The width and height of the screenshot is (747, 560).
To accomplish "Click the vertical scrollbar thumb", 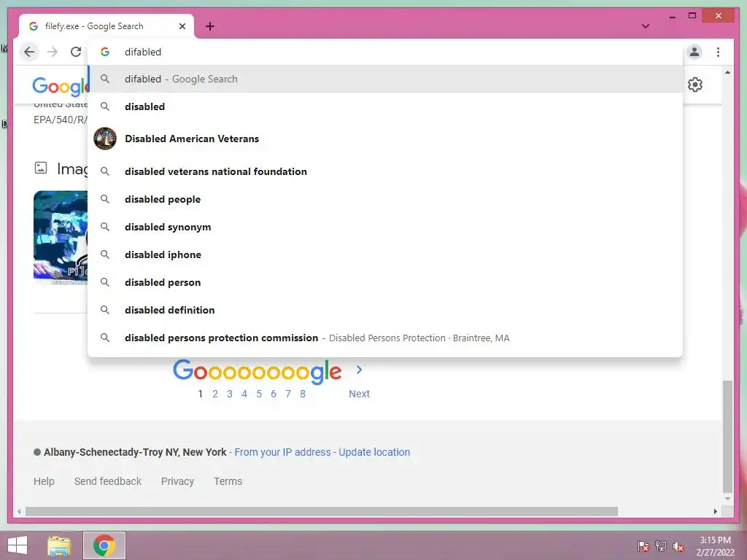I will (x=727, y=437).
